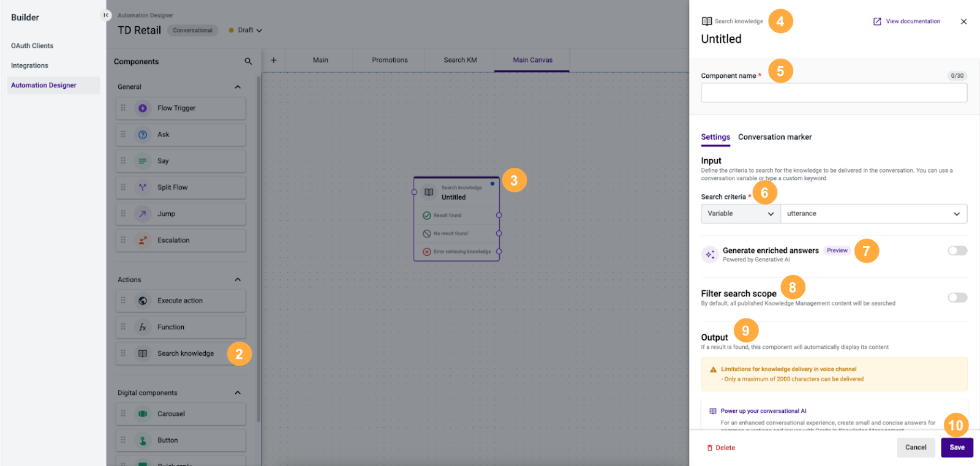Image resolution: width=980 pixels, height=466 pixels.
Task: Click the search icon in Components panel
Action: [248, 61]
